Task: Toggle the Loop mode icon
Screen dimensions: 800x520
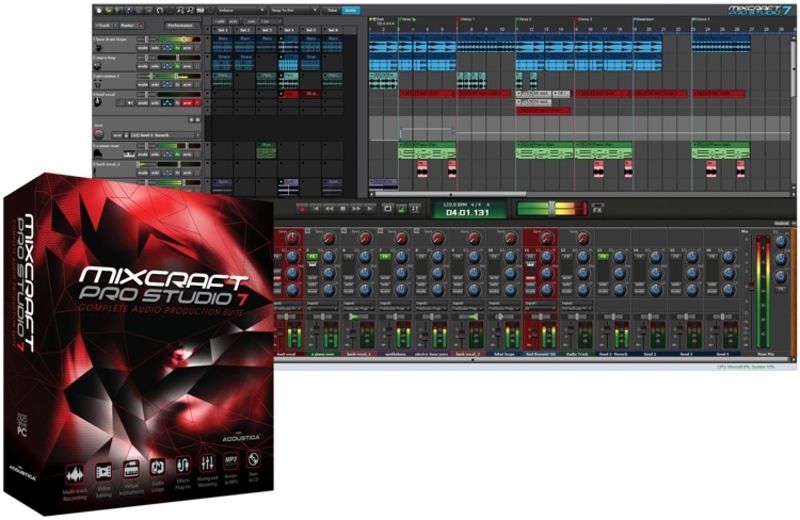Action: click(x=388, y=208)
